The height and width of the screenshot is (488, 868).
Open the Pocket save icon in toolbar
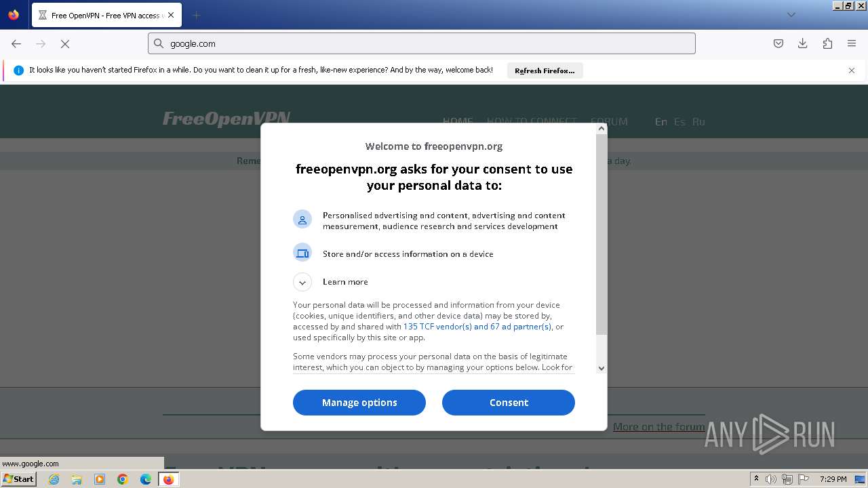click(778, 43)
